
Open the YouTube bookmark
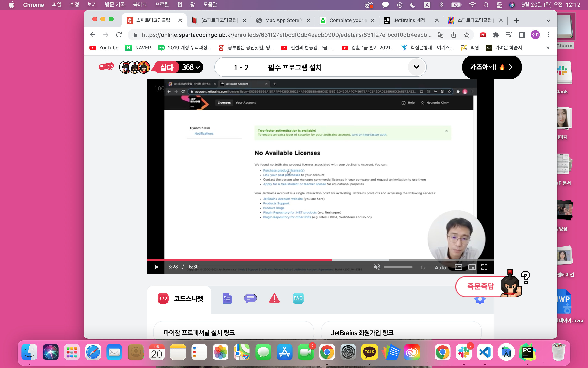coord(104,48)
